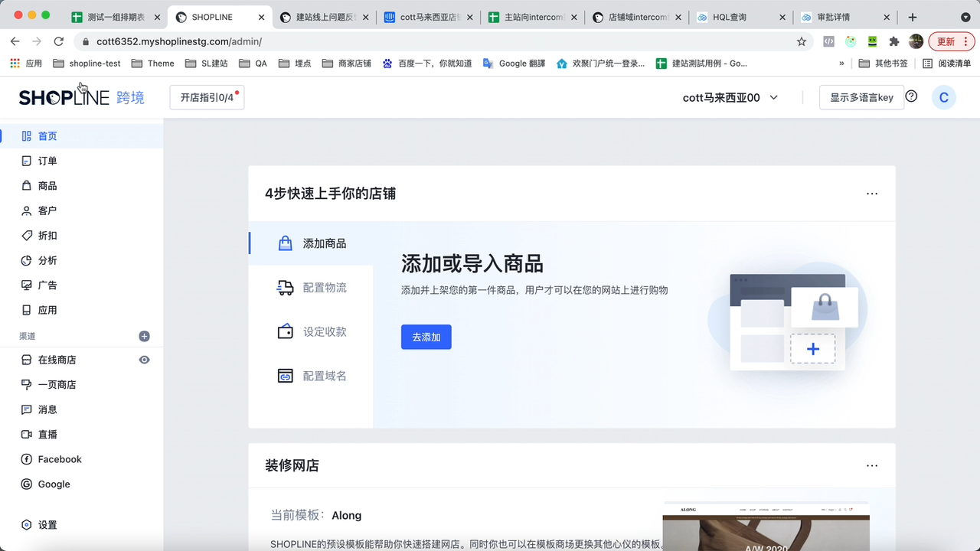The height and width of the screenshot is (551, 980).
Task: Open the 商品 products bag icon
Action: pos(27,186)
